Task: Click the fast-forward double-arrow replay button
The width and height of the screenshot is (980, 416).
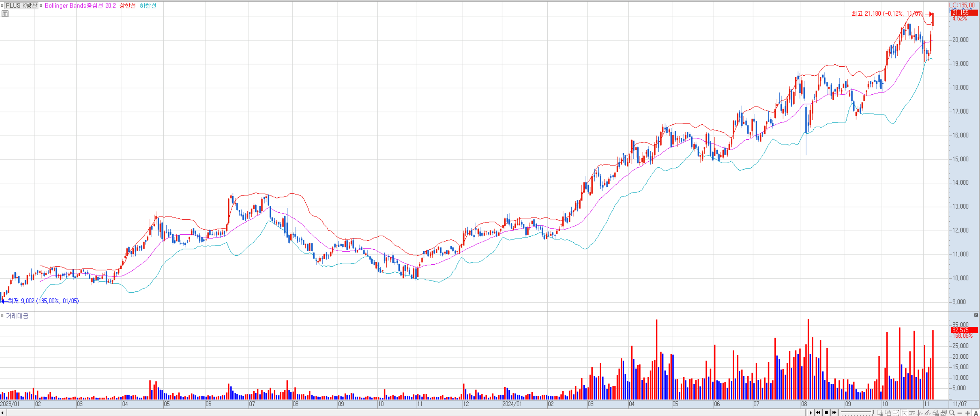Action: (x=834, y=413)
